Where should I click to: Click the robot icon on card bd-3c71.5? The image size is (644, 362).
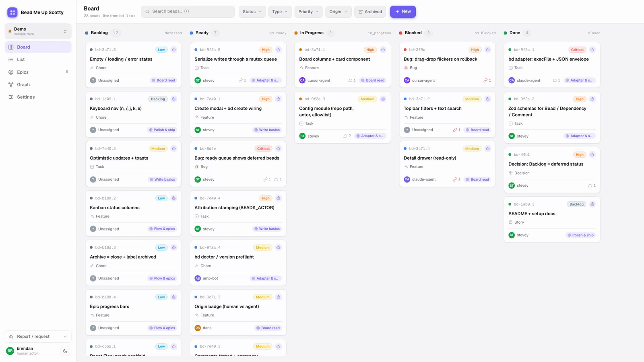tap(174, 50)
